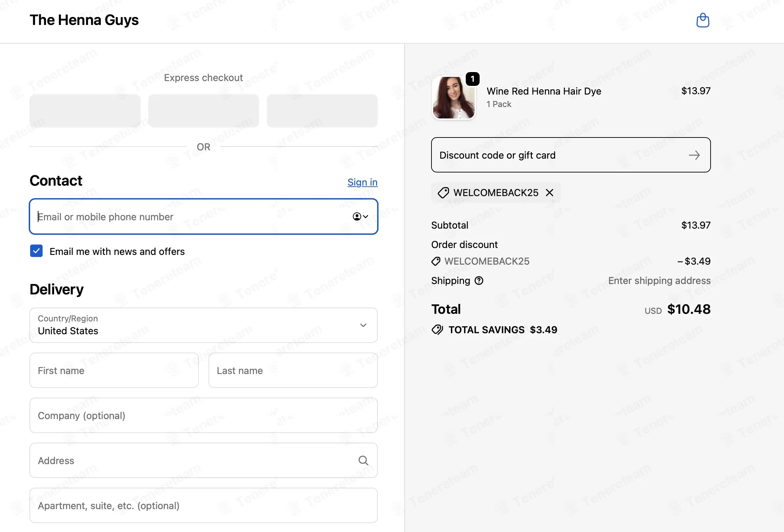Viewport: 784px width, 532px height.
Task: Click the third express checkout button
Action: [322, 111]
